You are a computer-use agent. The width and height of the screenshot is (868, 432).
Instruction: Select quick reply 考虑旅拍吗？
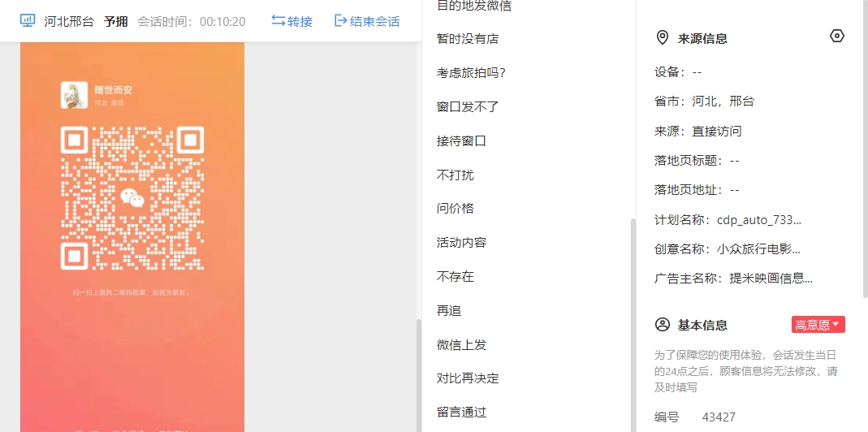pos(471,73)
